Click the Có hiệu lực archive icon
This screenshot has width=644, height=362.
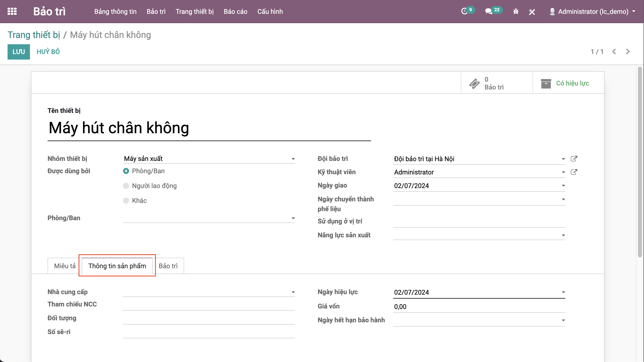tap(546, 83)
